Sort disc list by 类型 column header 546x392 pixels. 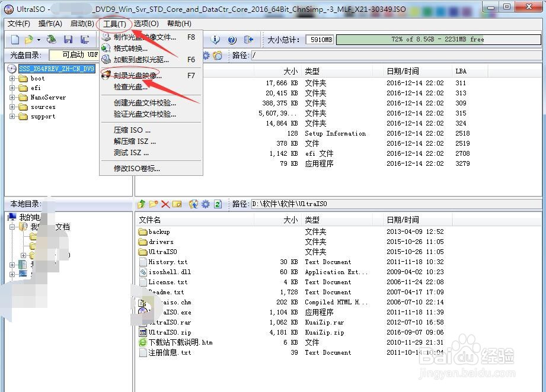point(338,71)
